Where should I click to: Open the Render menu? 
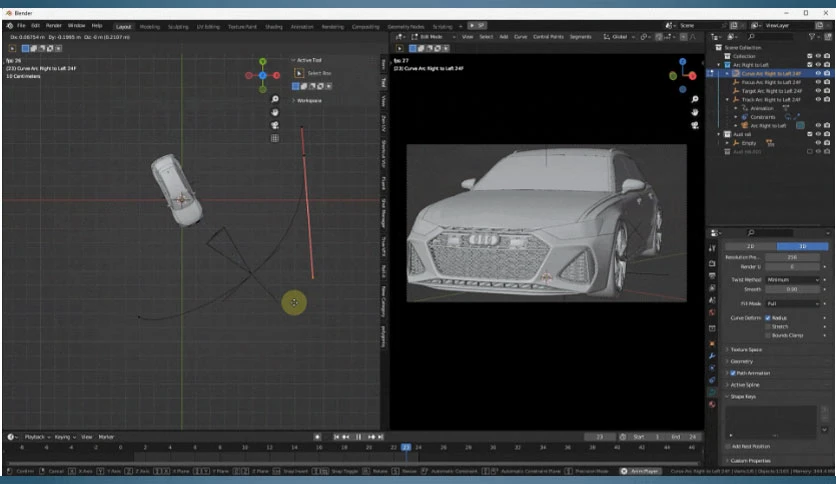(x=53, y=26)
